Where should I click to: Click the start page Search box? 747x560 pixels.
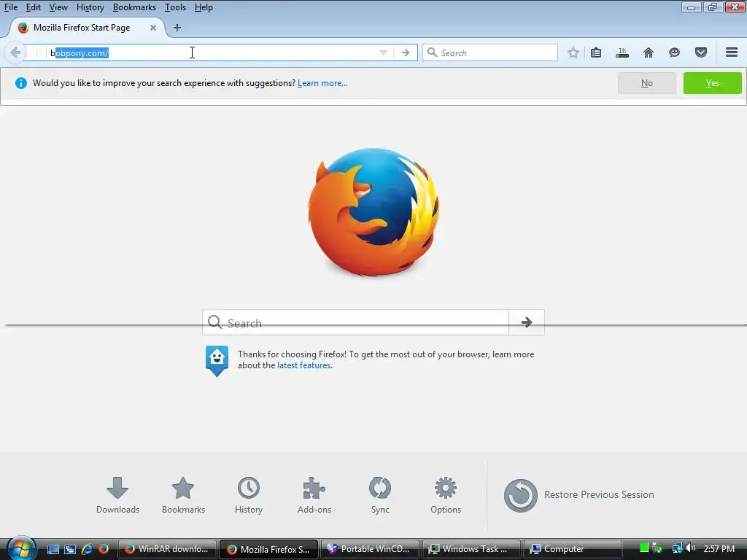355,322
